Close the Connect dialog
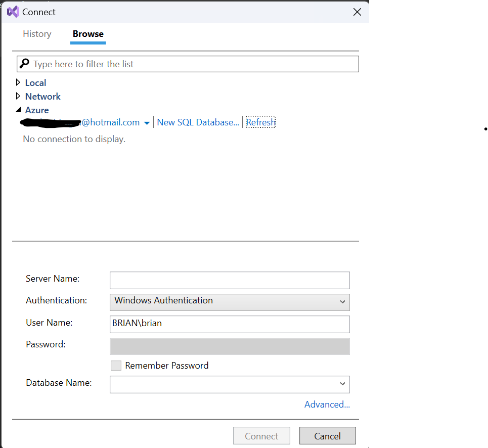Viewport: 488px width, 448px height. click(x=358, y=12)
